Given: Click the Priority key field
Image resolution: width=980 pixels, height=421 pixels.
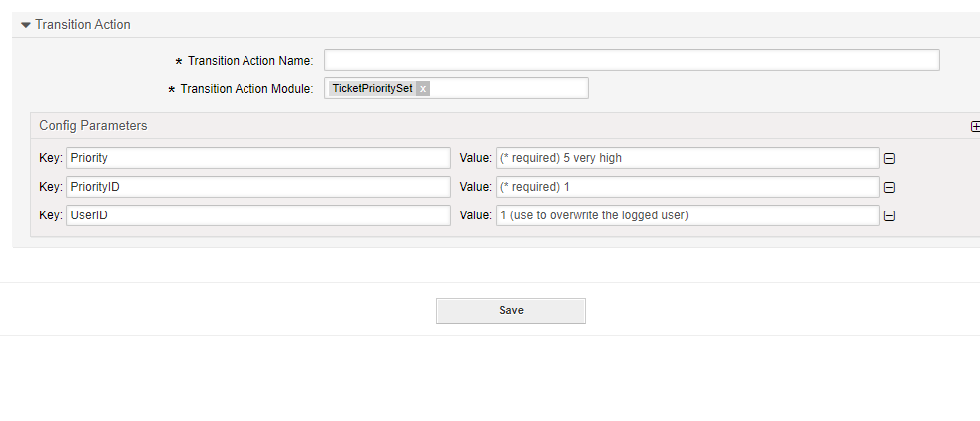Looking at the screenshot, I should click(257, 158).
